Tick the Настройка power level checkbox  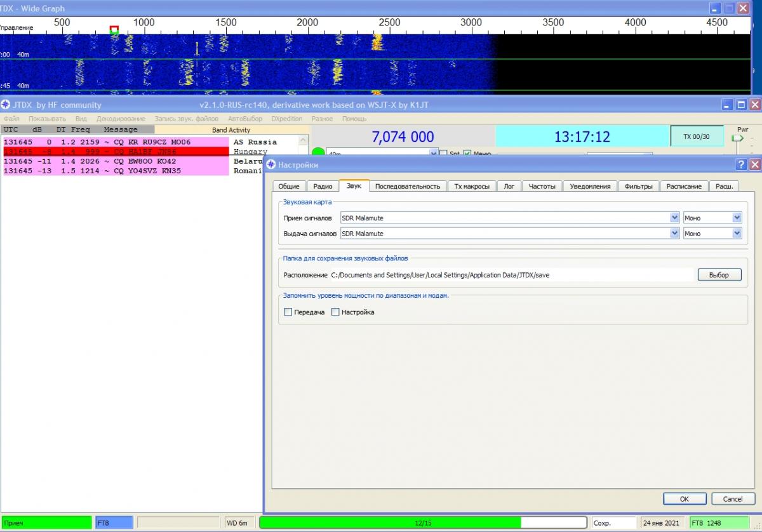(336, 312)
